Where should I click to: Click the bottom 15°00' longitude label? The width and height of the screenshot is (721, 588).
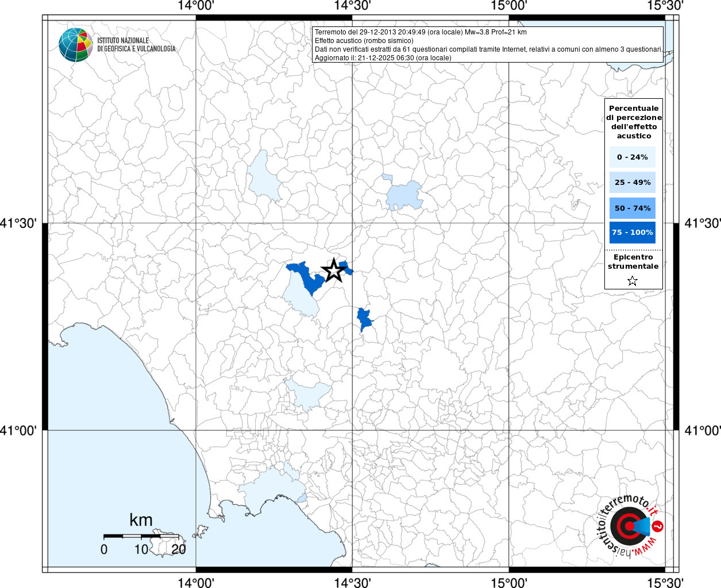pyautogui.click(x=509, y=582)
